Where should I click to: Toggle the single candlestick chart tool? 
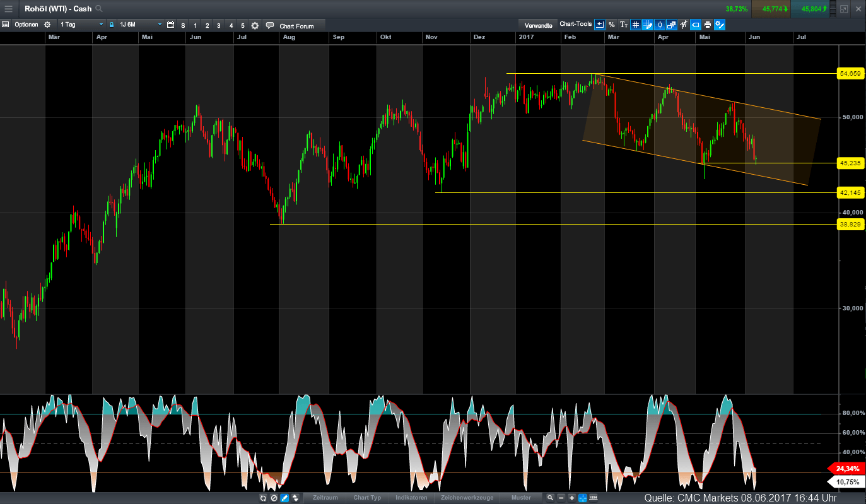[660, 25]
